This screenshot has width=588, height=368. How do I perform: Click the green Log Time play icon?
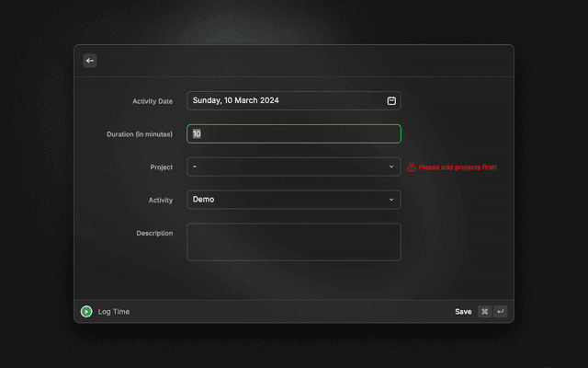pos(86,312)
